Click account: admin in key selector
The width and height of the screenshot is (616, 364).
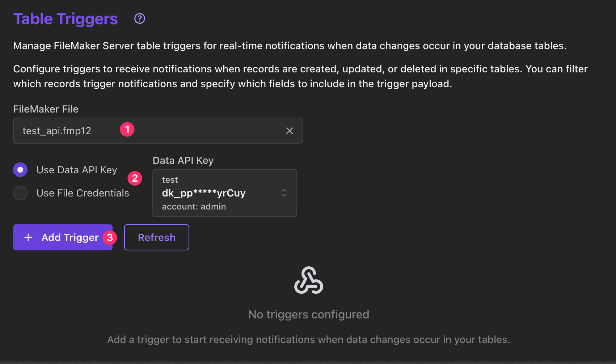pos(194,207)
